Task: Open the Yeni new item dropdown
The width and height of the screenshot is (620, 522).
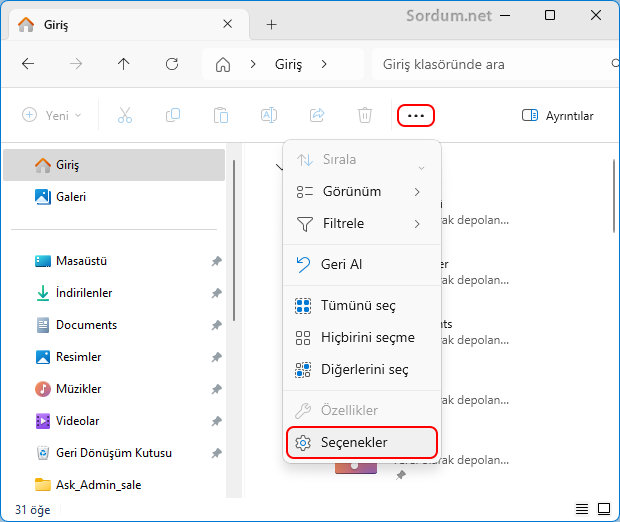Action: (52, 115)
